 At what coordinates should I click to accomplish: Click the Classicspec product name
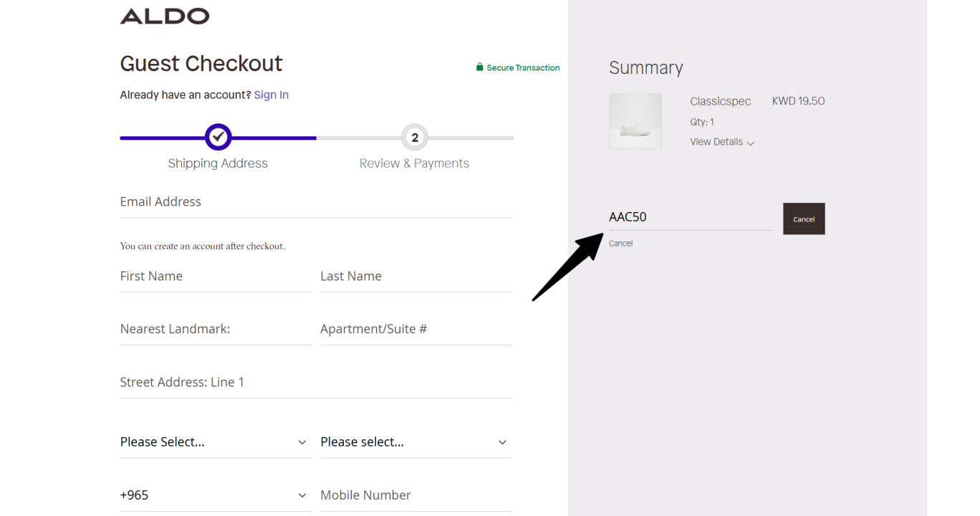[721, 101]
